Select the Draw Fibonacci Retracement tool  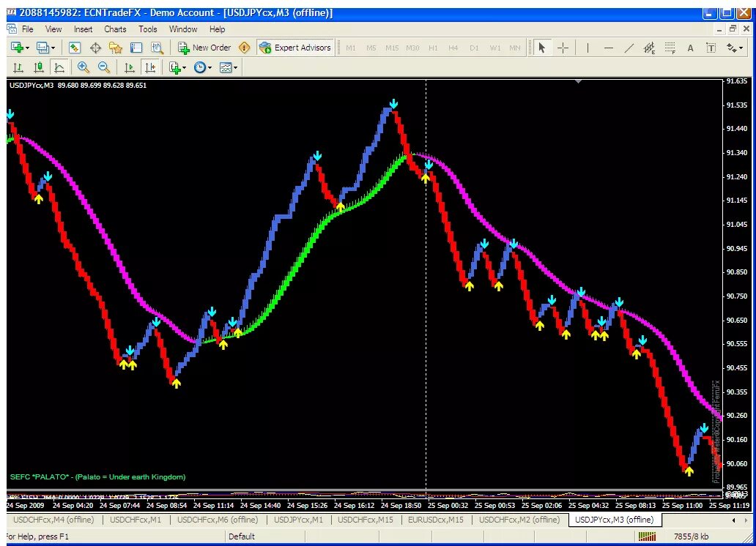click(670, 48)
